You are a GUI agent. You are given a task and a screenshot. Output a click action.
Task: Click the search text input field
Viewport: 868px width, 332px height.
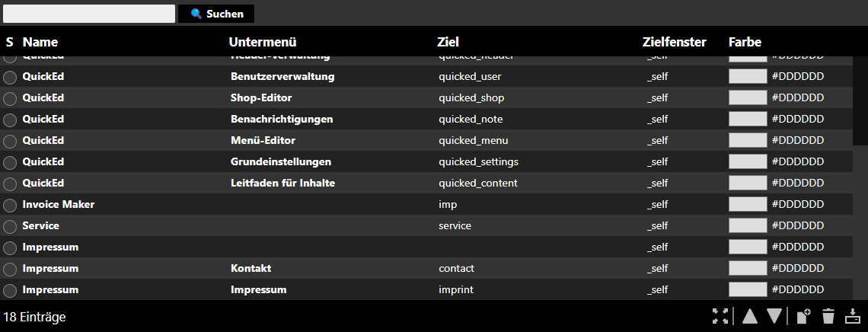tap(89, 14)
